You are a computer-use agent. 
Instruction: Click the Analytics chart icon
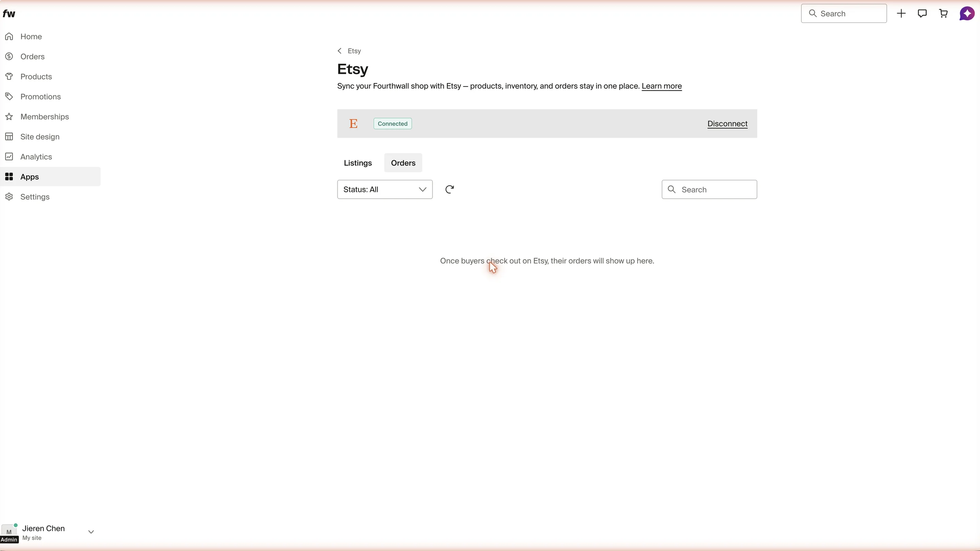pyautogui.click(x=9, y=157)
